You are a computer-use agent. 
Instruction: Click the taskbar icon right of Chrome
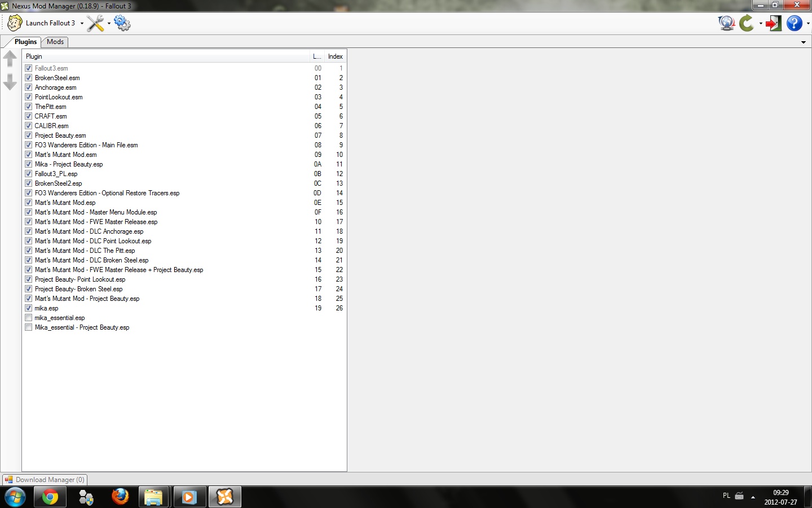pyautogui.click(x=86, y=497)
